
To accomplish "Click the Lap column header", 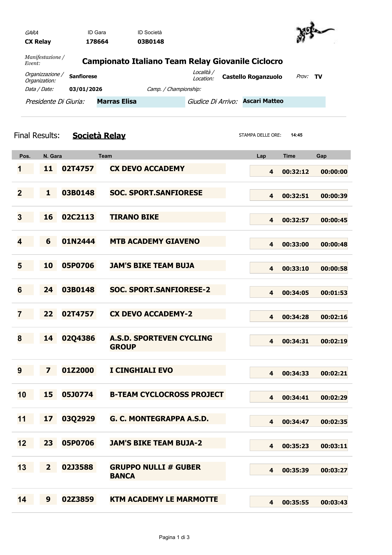I will click(x=261, y=156).
